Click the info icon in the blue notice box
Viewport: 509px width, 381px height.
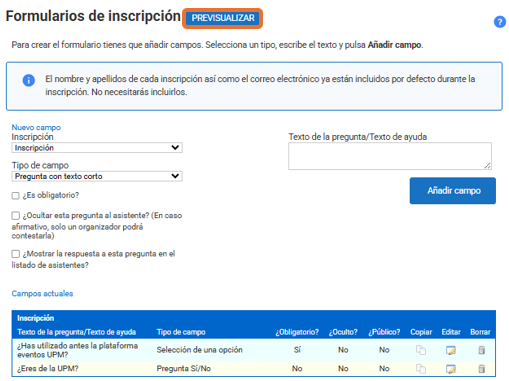pyautogui.click(x=29, y=80)
